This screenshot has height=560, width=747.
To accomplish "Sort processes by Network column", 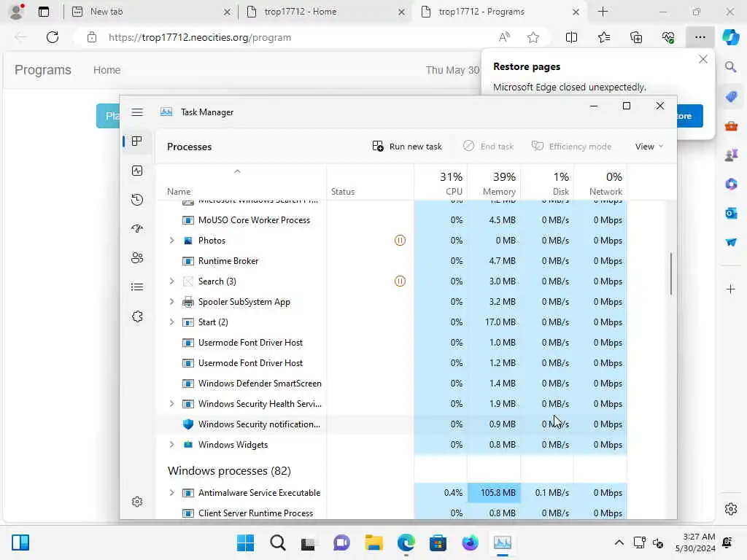I will pyautogui.click(x=601, y=183).
